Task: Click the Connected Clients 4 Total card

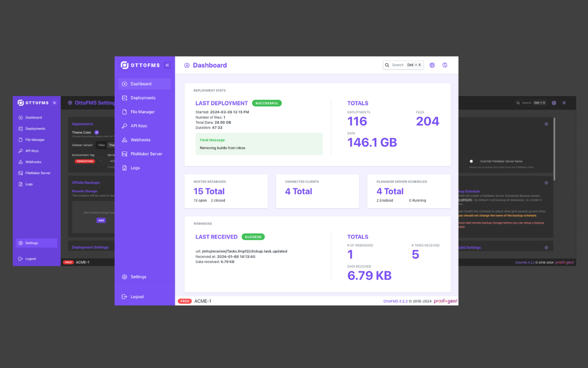Action: pos(318,191)
